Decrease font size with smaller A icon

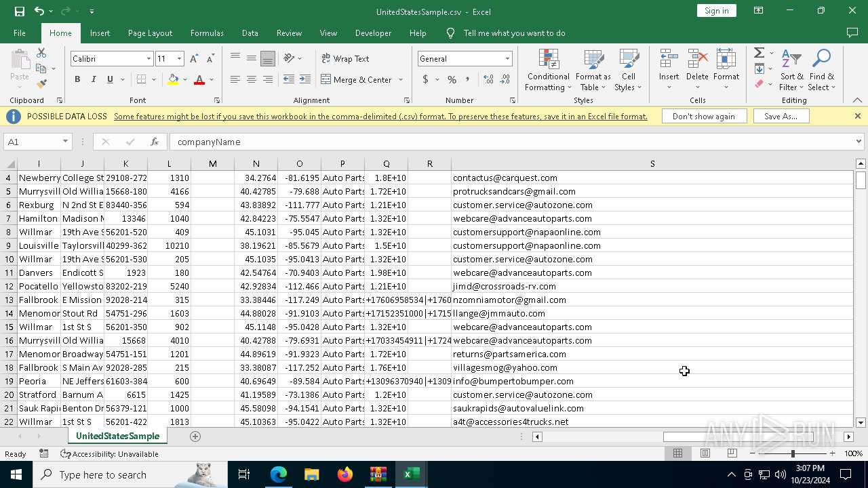[x=210, y=59]
